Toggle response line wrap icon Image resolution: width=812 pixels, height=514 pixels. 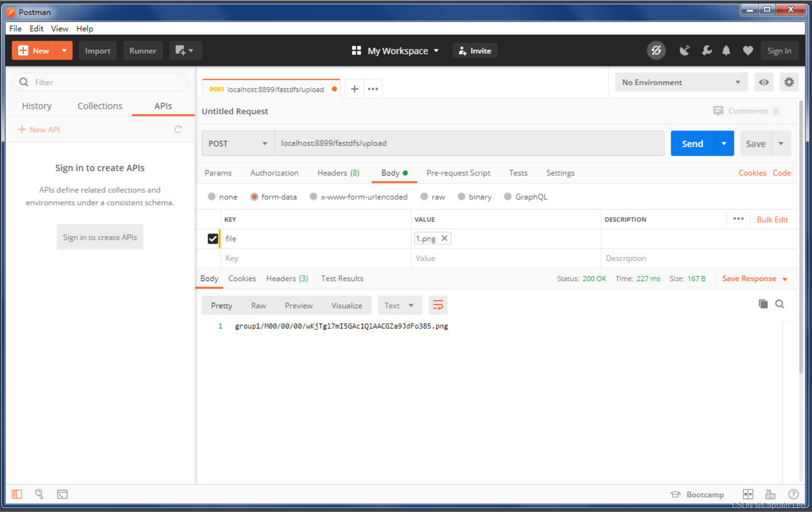[438, 305]
